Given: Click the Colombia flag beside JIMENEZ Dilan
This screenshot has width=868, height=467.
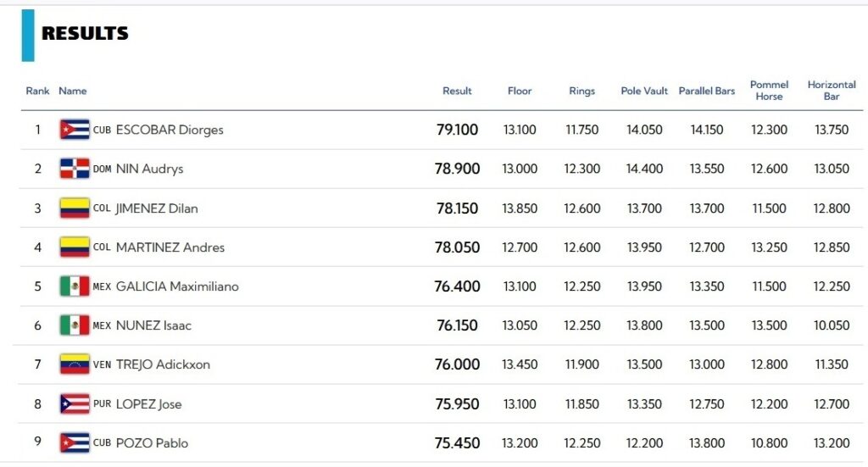Looking at the screenshot, I should [75, 208].
